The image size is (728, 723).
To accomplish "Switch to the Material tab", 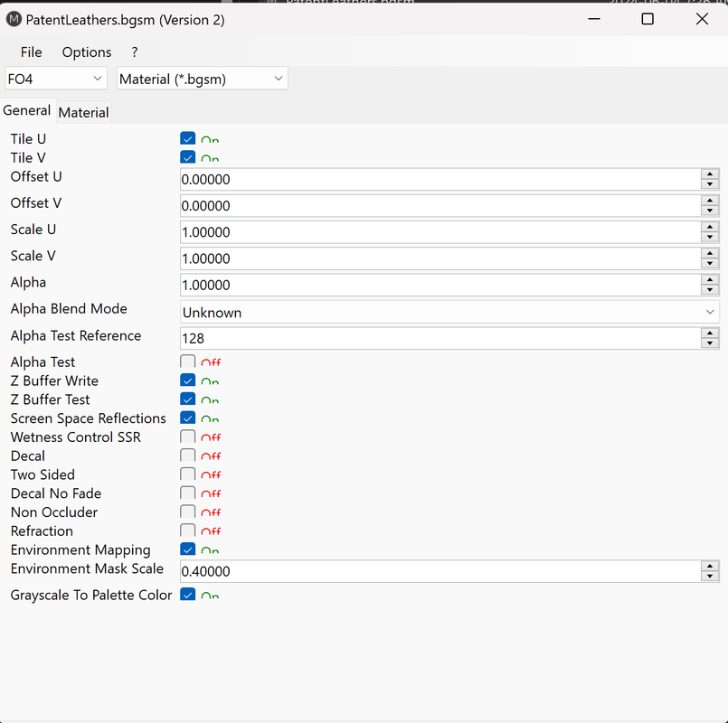I will pyautogui.click(x=83, y=112).
